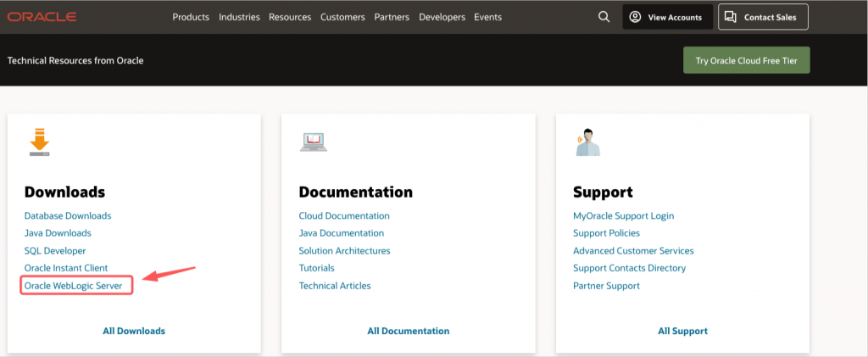
Task: Click the orange Downloads arrow icon
Action: pos(39,142)
